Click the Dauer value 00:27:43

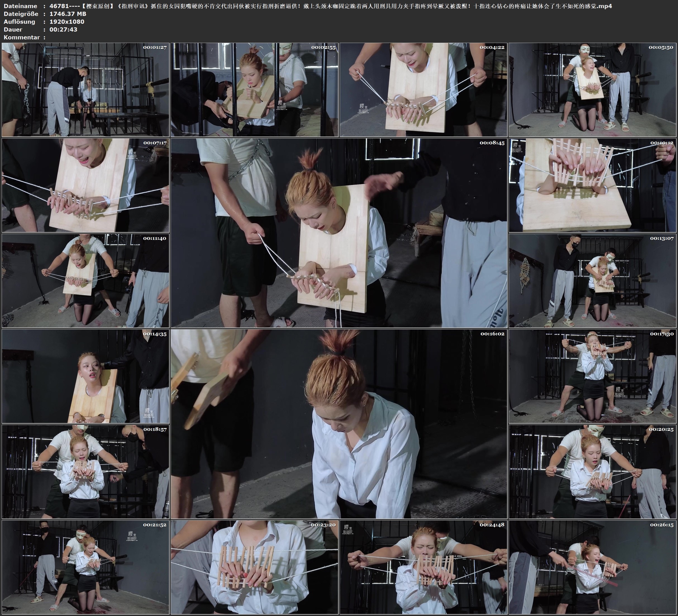click(x=63, y=30)
